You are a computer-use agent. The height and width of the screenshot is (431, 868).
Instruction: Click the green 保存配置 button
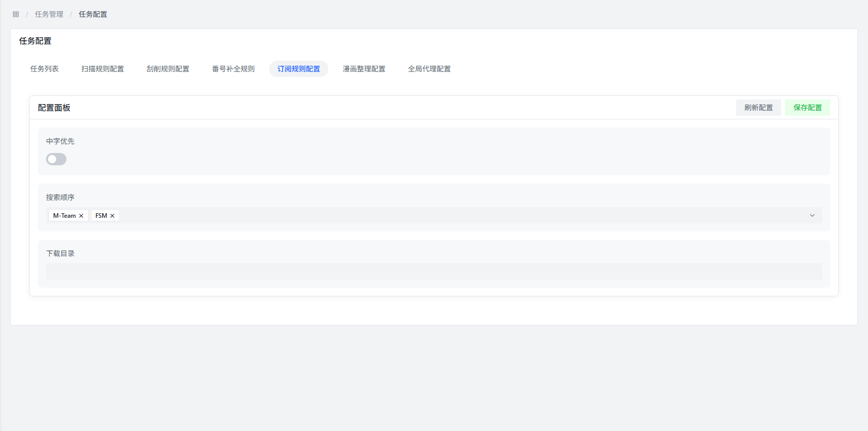click(807, 108)
